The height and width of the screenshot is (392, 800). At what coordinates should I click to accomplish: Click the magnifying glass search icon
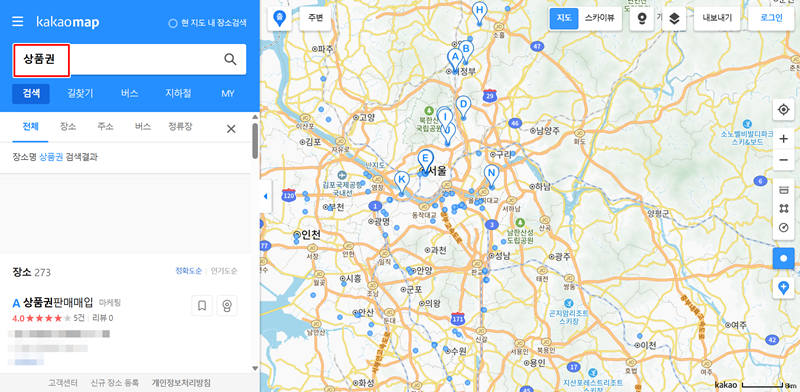pos(231,59)
